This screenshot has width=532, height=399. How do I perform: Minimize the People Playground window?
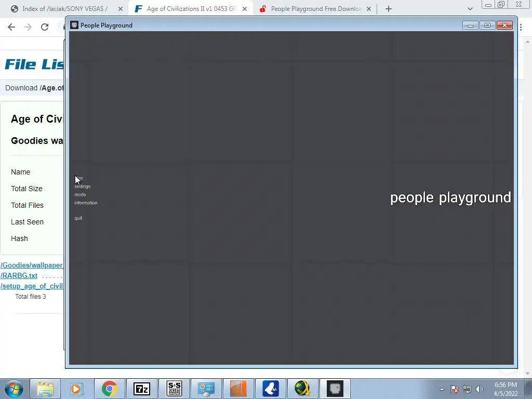[470, 25]
